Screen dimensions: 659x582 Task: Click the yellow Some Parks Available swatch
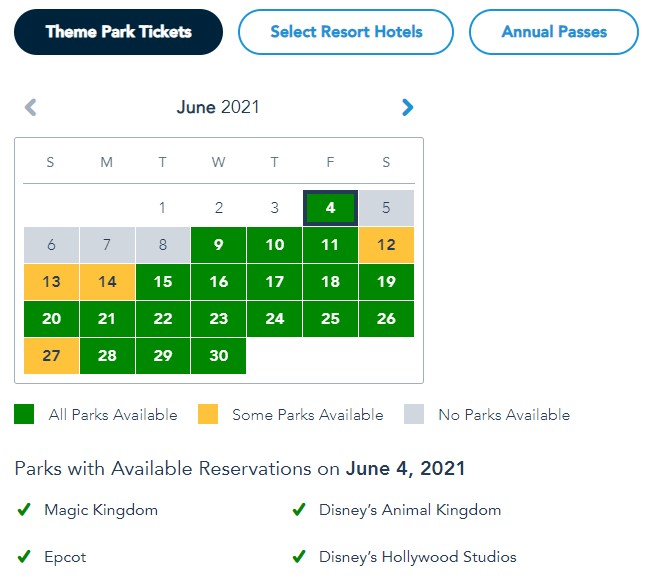pyautogui.click(x=208, y=414)
